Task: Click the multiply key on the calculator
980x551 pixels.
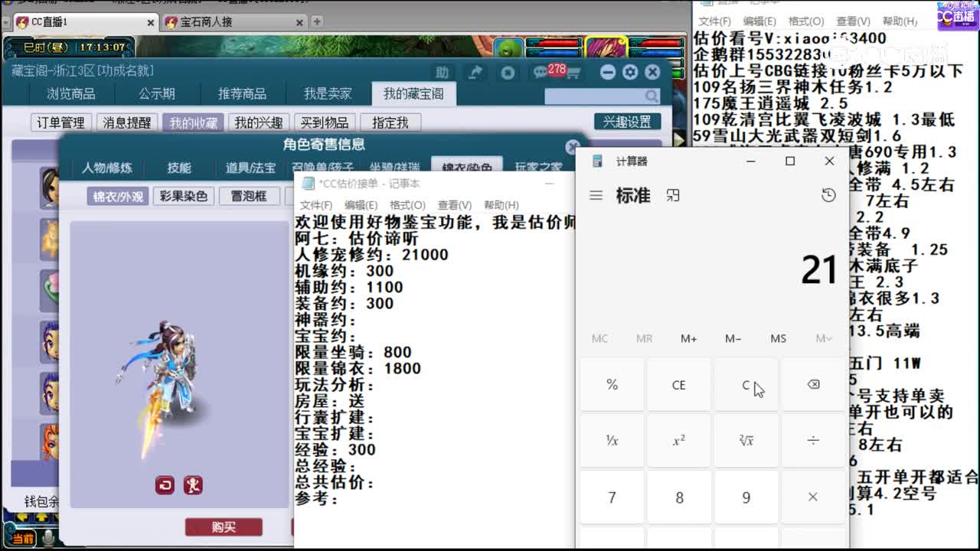Action: 813,497
